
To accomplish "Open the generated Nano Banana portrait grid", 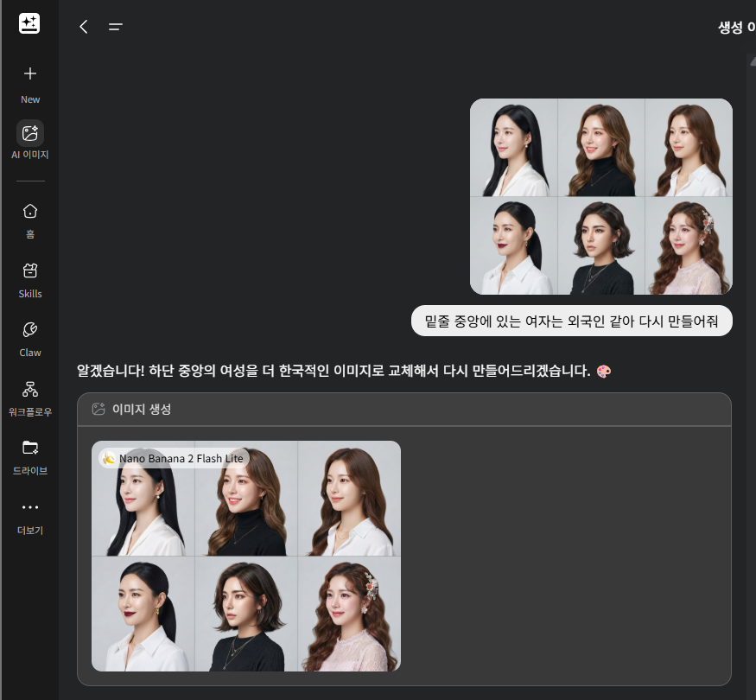I will click(x=246, y=556).
